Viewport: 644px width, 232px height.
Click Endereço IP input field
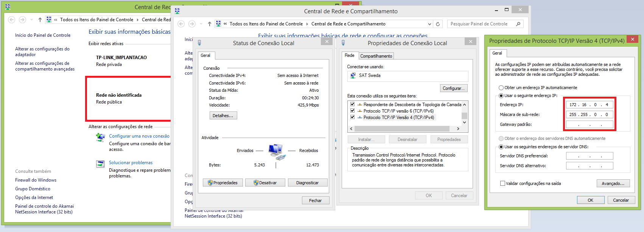590,105
